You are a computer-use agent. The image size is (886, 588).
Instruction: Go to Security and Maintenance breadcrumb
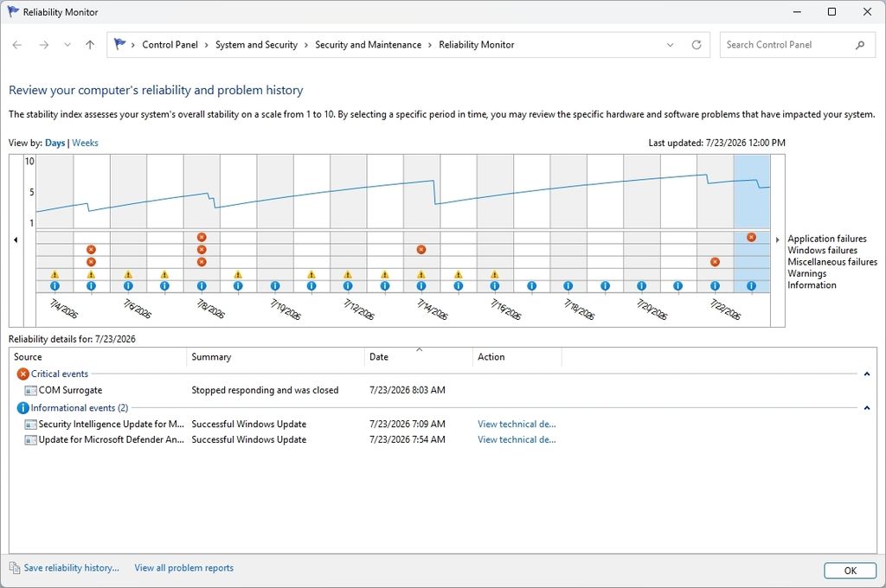(368, 45)
